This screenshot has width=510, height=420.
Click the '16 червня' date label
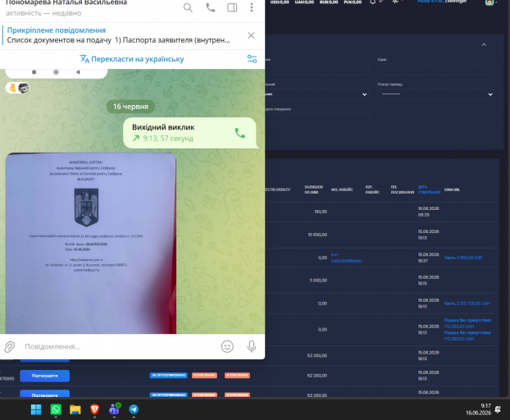point(130,107)
